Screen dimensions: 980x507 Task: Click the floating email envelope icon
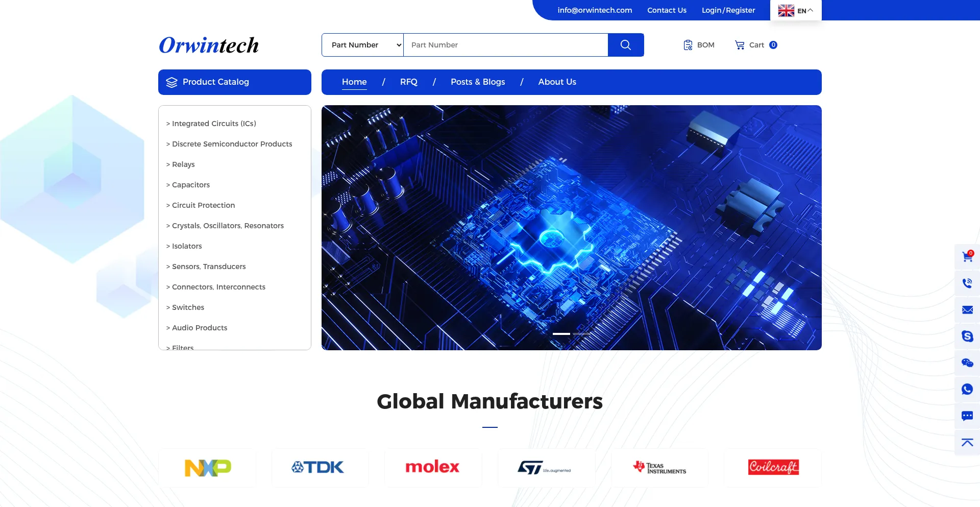pos(967,309)
